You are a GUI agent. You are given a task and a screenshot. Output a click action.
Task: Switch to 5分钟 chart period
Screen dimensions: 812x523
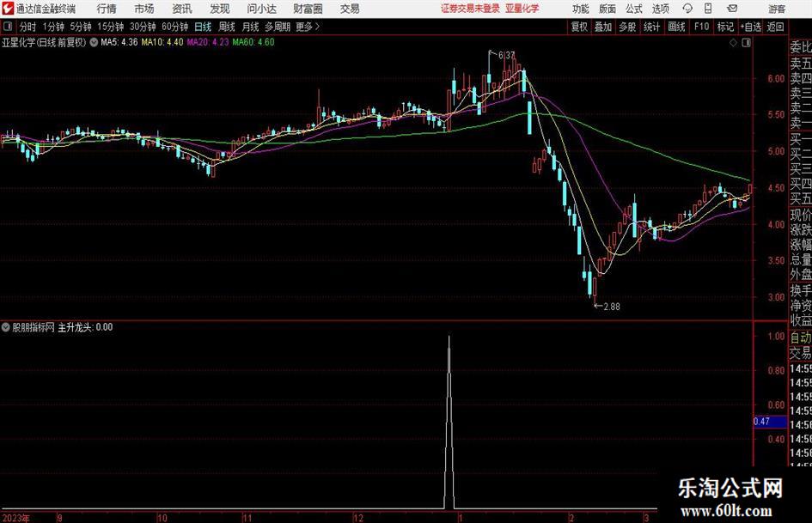pos(81,27)
